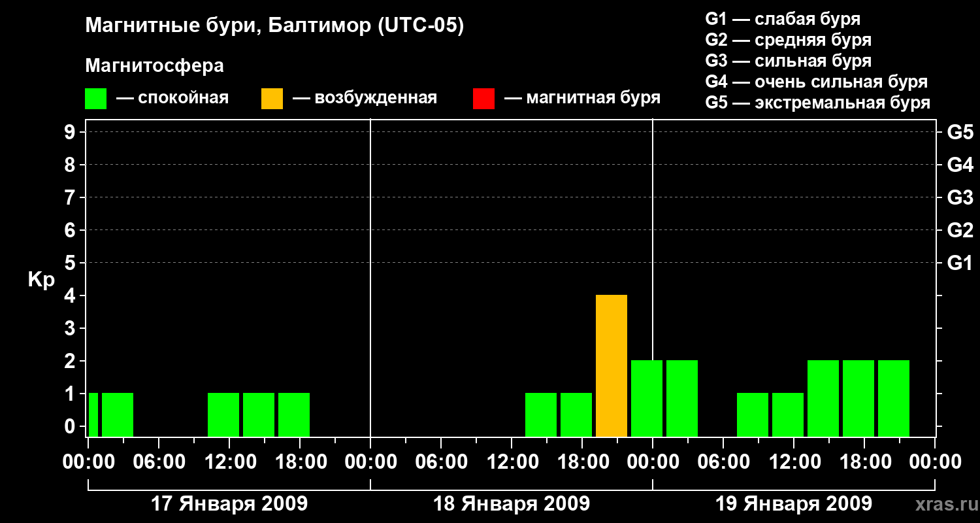Click the first narrow green bar on 17 January
980x523 pixels.
(x=93, y=415)
